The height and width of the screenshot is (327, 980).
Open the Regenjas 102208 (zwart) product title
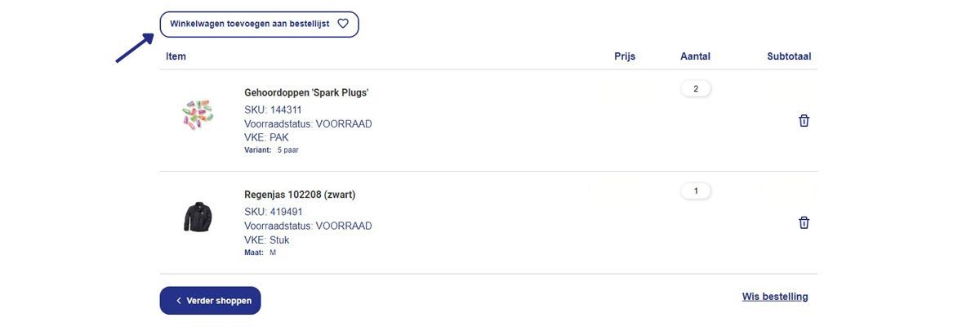(300, 195)
